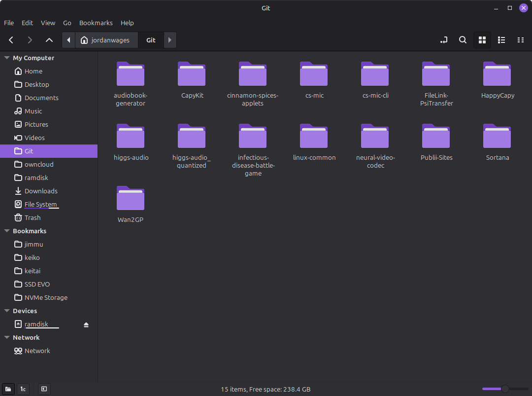Show places in sidebar button
Viewport: 532px width, 396px height.
8,389
